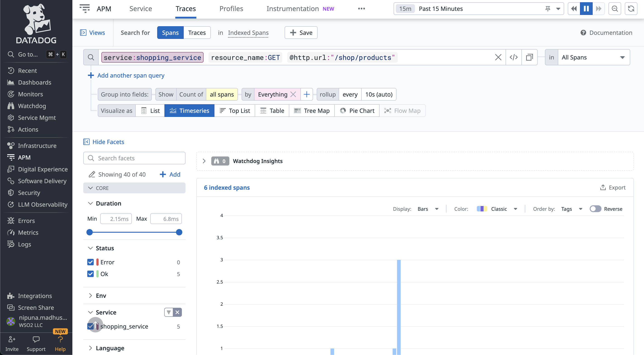Open Documentation link
Viewport: 644px width, 355px height.
(606, 33)
